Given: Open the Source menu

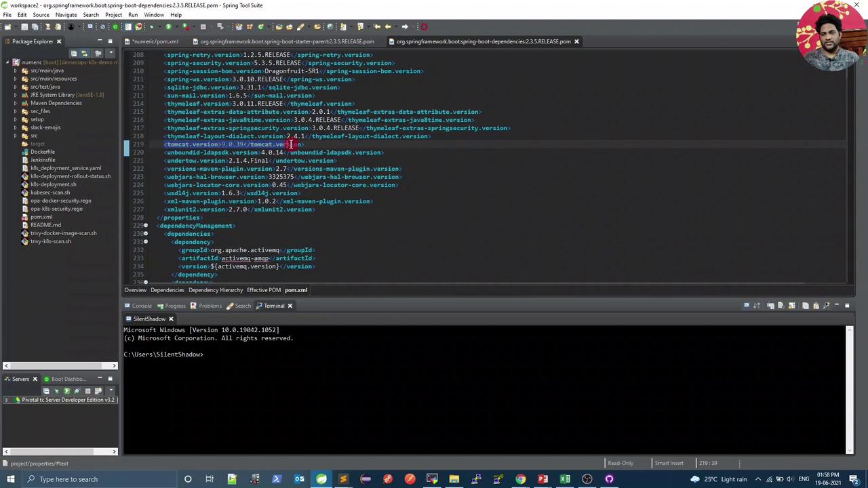Looking at the screenshot, I should pos(41,15).
